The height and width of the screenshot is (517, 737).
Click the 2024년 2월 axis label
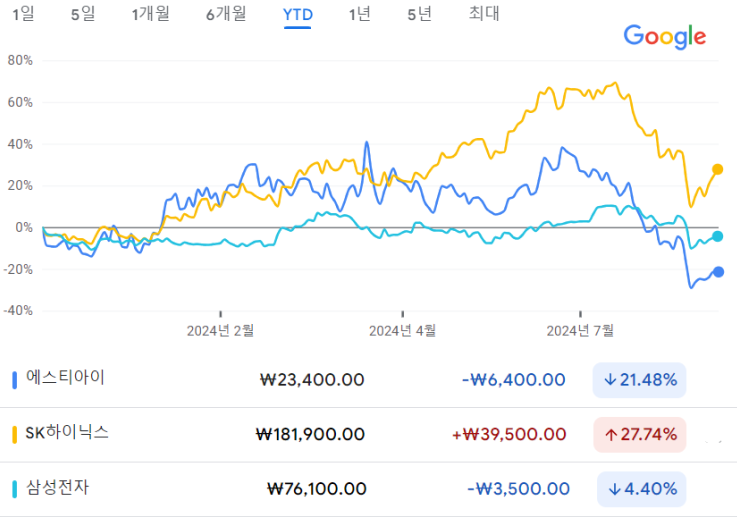click(x=220, y=331)
